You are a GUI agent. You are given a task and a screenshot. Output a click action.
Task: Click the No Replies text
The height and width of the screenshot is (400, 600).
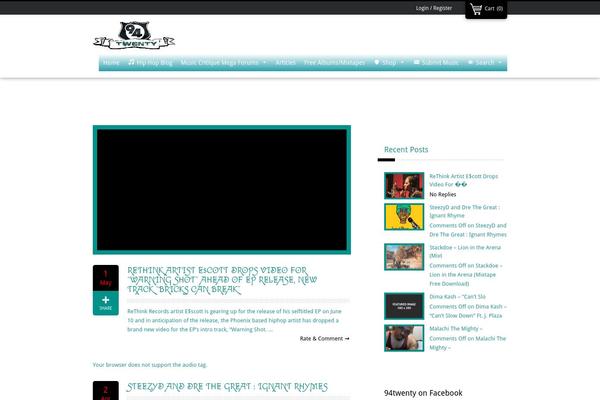443,194
